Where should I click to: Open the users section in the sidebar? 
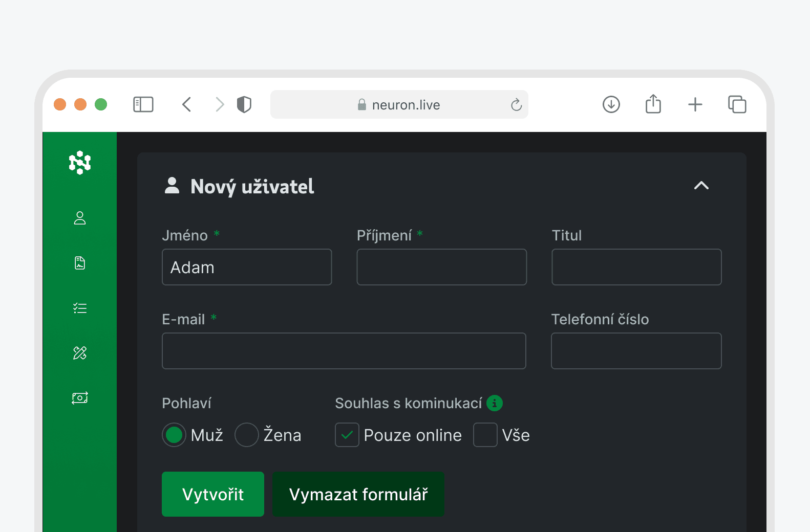(x=80, y=218)
